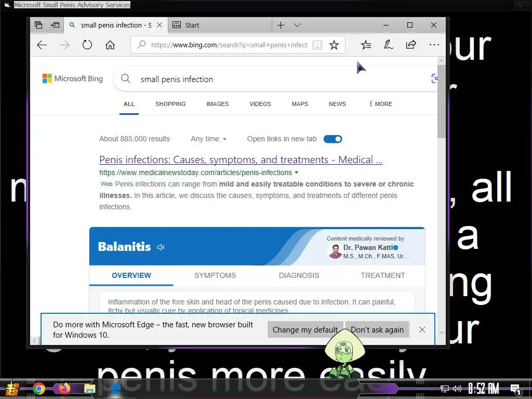Viewport: 532px width, 399px height.
Task: Click the Bing search magnifier icon
Action: (126, 79)
